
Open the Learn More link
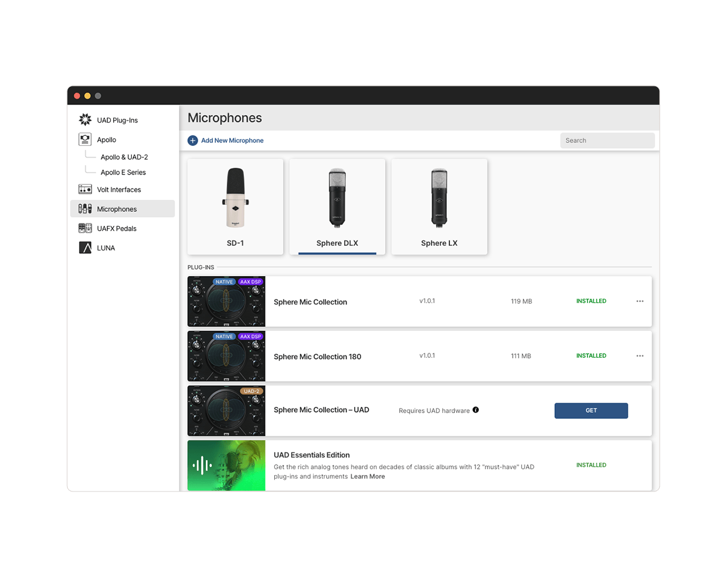[367, 476]
